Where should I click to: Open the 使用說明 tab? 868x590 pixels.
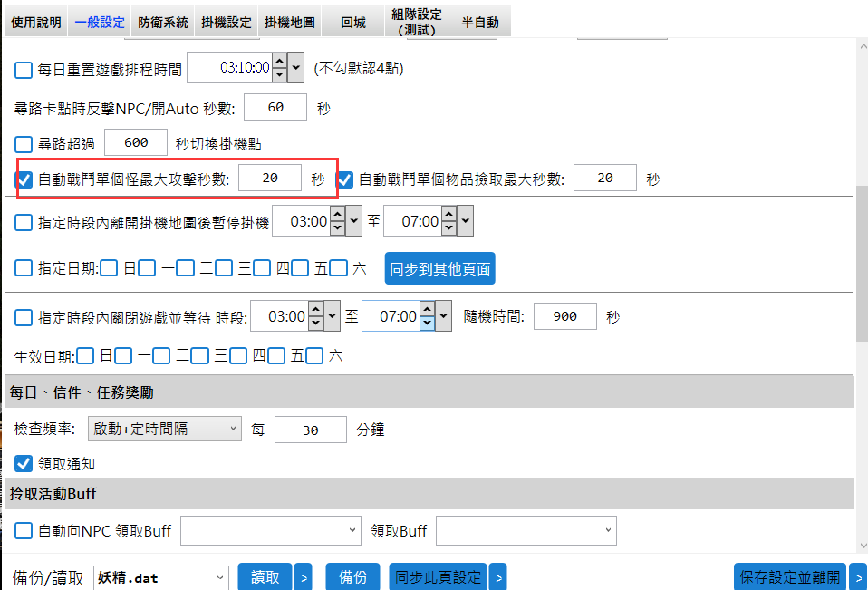coord(36,22)
